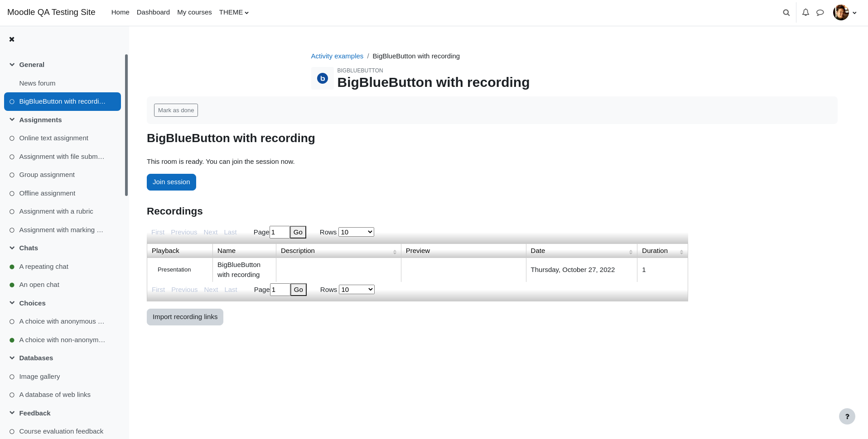Click the course index scrollbar
The width and height of the screenshot is (868, 439).
pos(126,125)
